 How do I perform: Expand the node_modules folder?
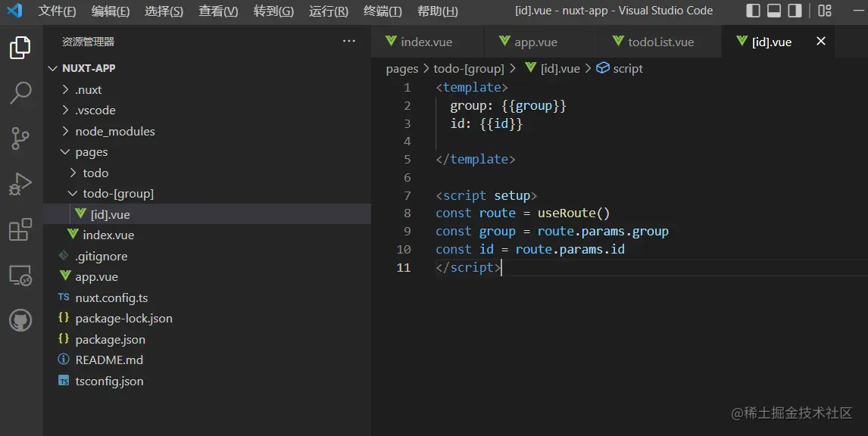click(x=207, y=131)
